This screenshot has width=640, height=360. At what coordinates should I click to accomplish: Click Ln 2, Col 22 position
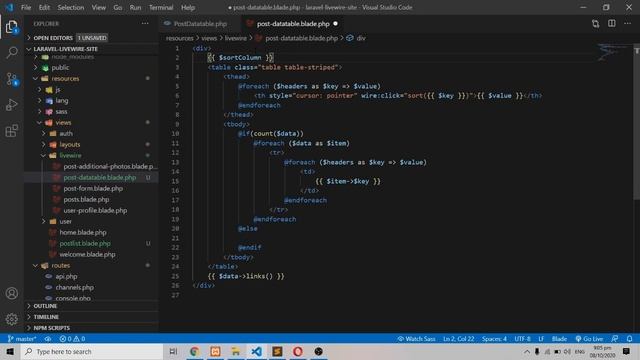click(458, 339)
